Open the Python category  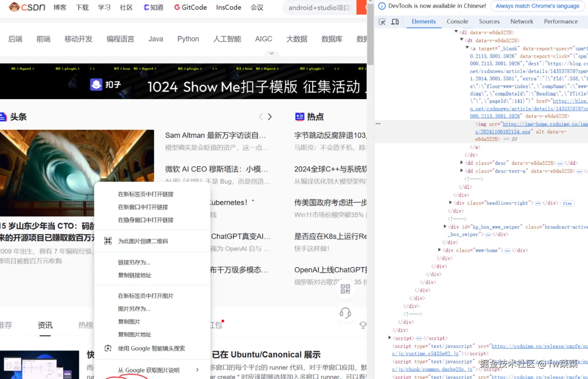(188, 39)
